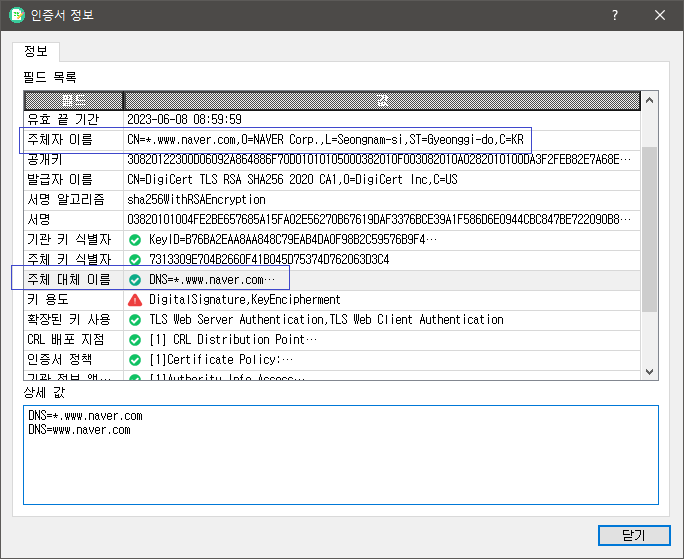Click the green check icon in 주체 대체 이름 row

[x=135, y=280]
